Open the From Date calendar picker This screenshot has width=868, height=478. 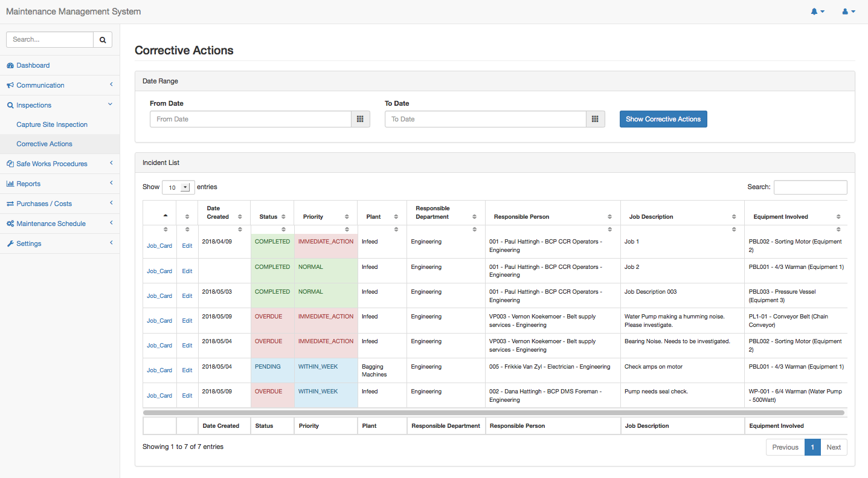pyautogui.click(x=360, y=119)
